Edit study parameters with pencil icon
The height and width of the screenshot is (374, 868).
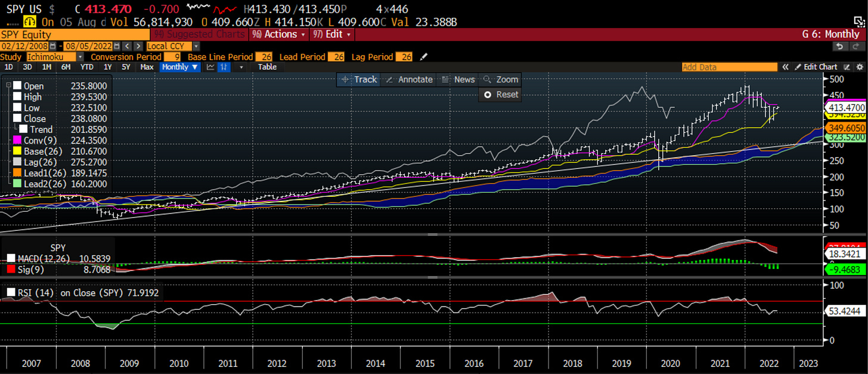424,57
